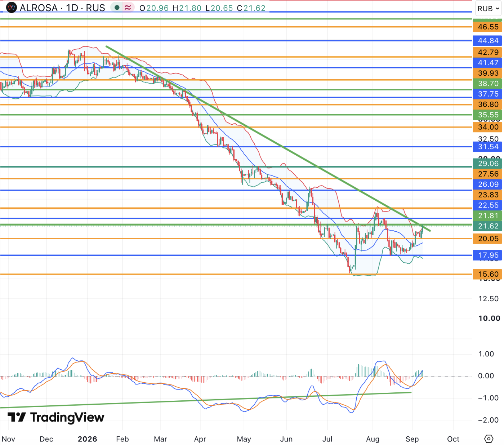Click the ALROSA · 1D · RUS symbol title

[62, 8]
